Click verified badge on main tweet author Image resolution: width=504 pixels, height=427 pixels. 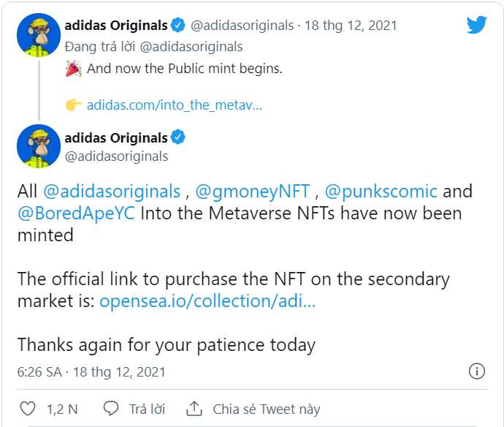(x=178, y=137)
